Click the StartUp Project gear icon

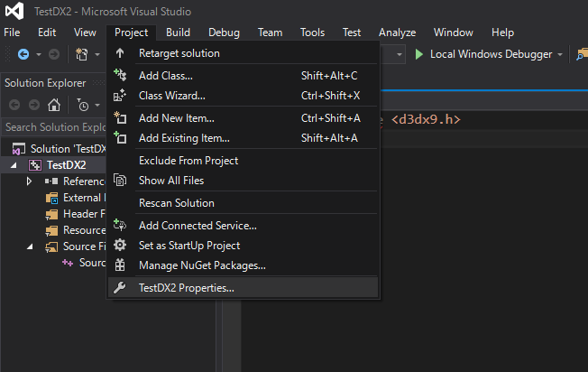120,245
